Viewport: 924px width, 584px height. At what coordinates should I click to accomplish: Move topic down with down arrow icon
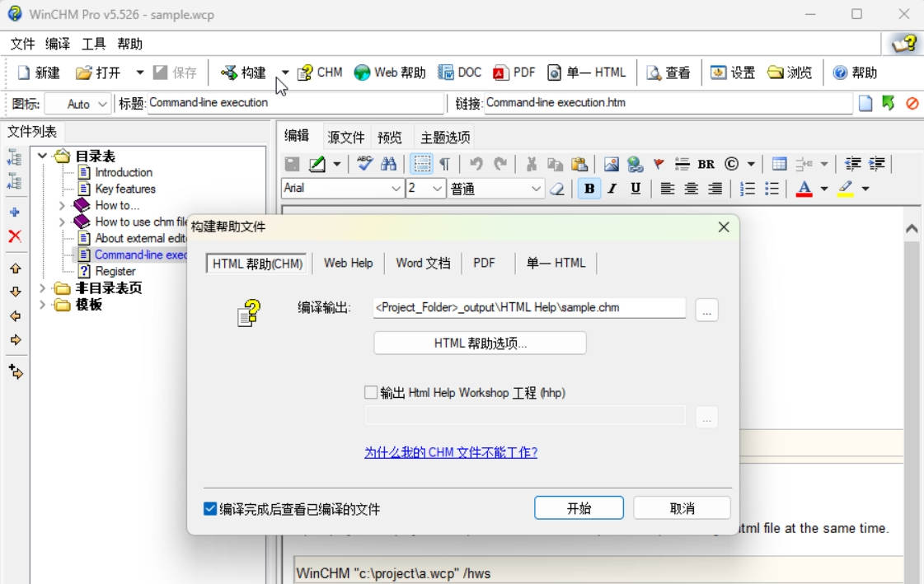(16, 292)
